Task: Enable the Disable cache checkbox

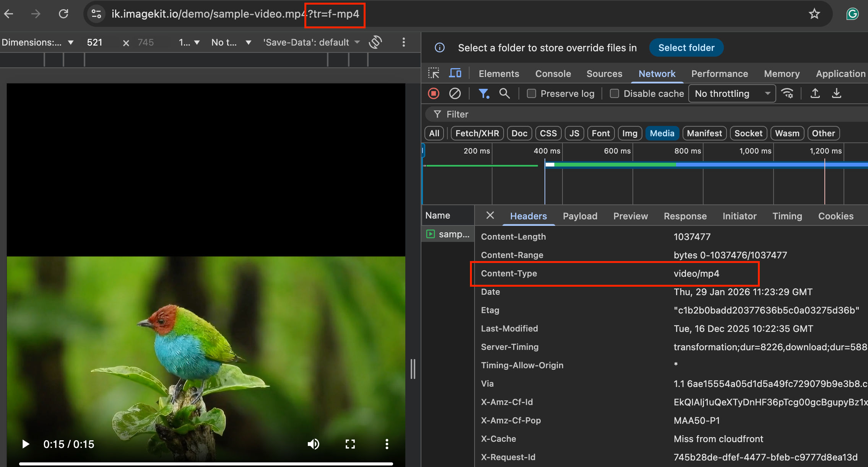Action: [x=614, y=93]
